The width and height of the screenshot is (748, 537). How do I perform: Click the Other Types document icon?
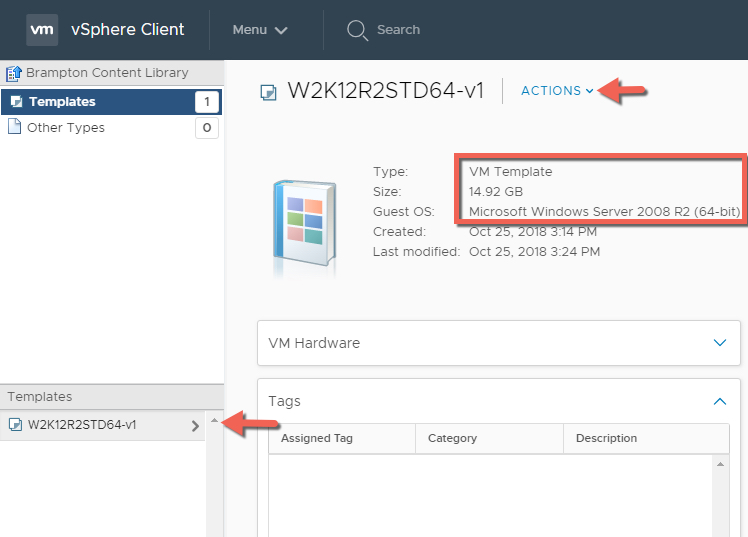pos(14,127)
